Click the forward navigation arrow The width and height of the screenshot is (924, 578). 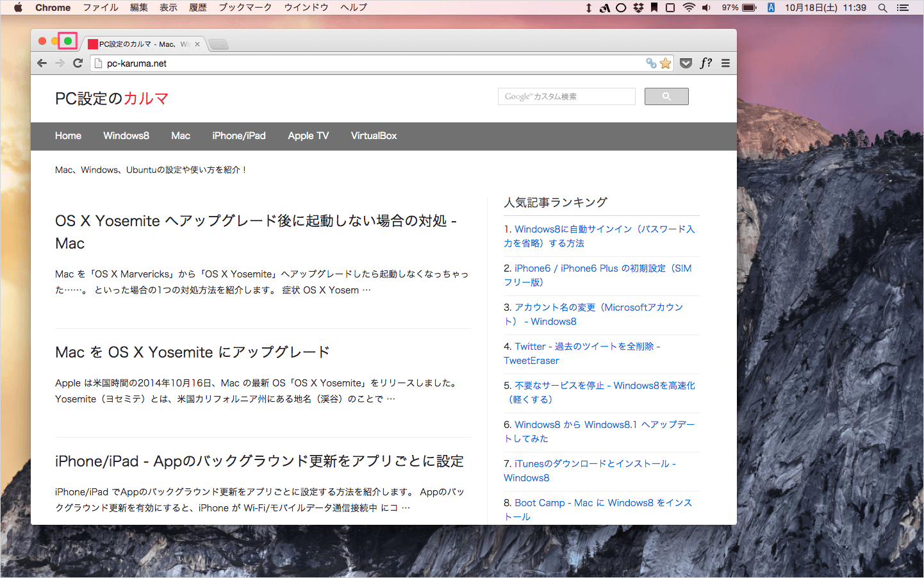60,63
